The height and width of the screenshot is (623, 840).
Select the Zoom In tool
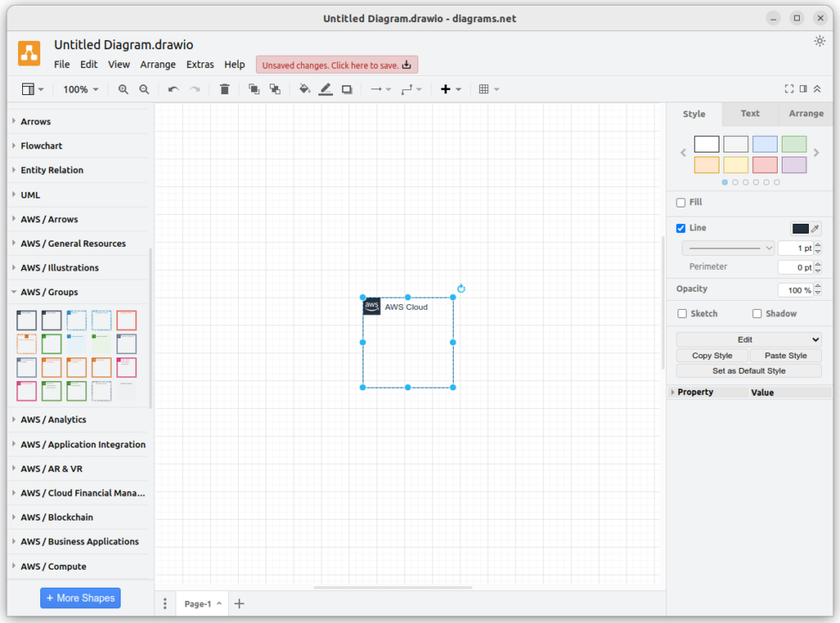(x=122, y=89)
